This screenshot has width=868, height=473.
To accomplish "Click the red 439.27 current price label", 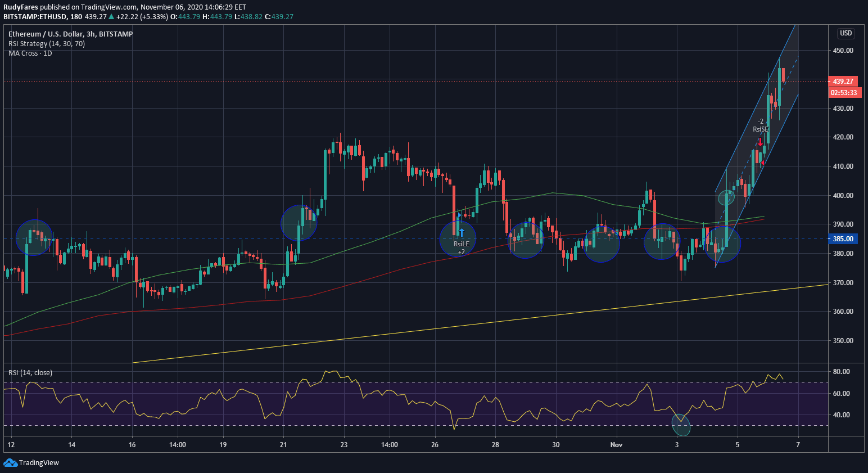I will [x=843, y=82].
